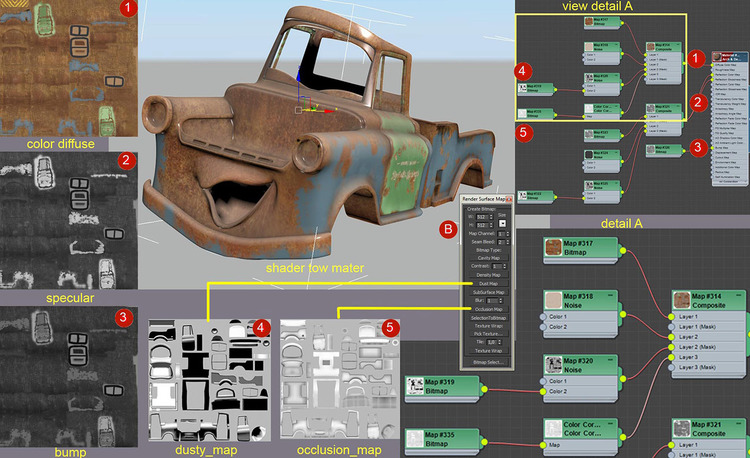Generate the Dust Map bitmap
The height and width of the screenshot is (458, 750).
point(489,284)
